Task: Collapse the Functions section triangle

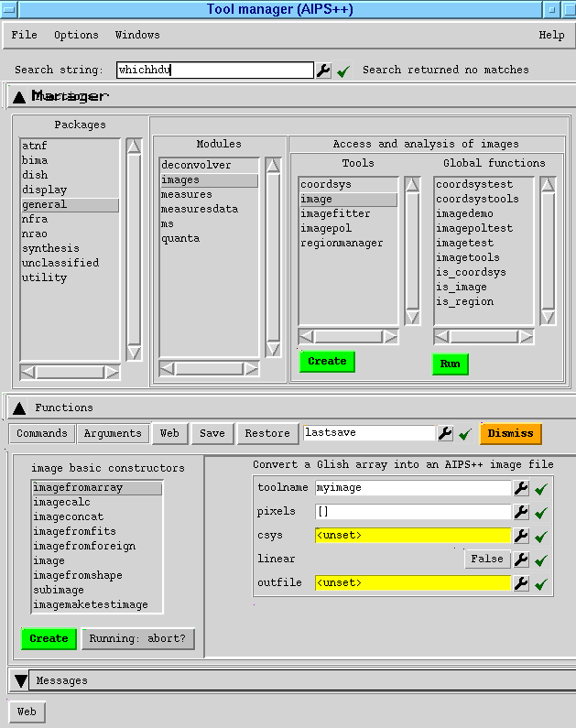Action: pos(19,408)
